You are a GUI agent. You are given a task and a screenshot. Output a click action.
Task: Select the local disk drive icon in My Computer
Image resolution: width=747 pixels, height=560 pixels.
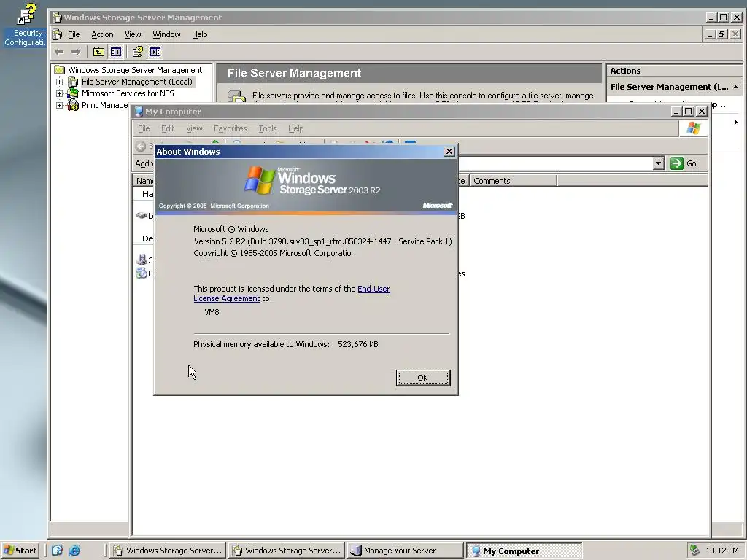coord(141,216)
